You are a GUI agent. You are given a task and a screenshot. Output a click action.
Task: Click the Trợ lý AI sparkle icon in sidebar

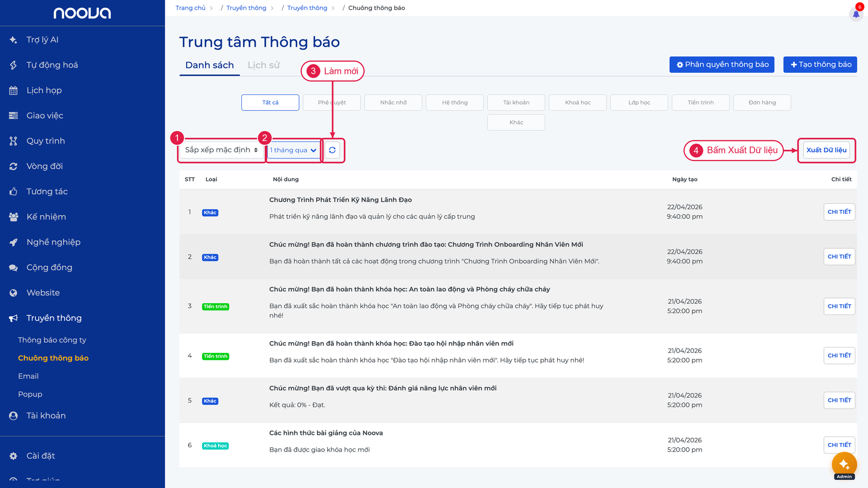[x=14, y=40]
